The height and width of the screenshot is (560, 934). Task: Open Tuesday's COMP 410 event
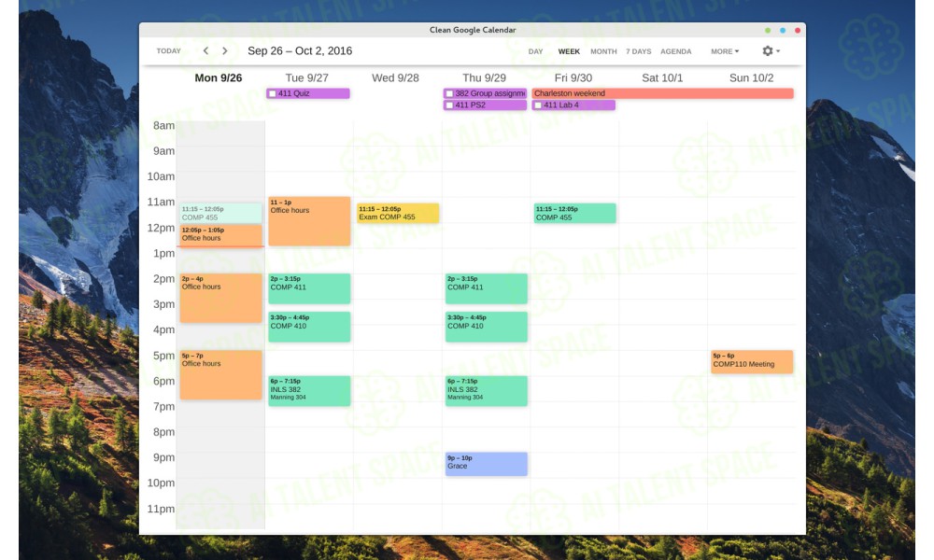pos(309,327)
